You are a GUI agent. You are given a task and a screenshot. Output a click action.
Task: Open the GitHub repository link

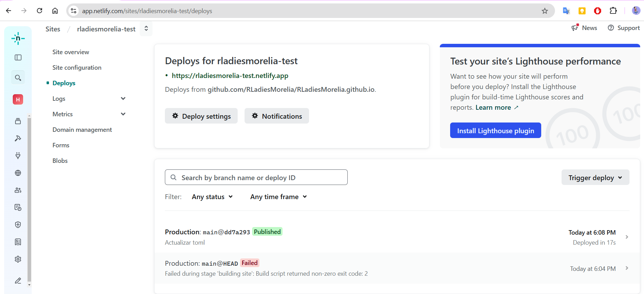(291, 89)
